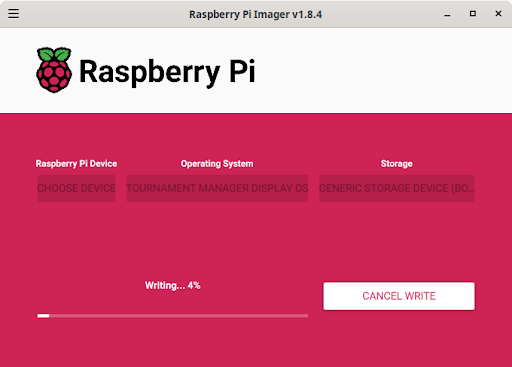Click the Choose Device button

coord(76,188)
